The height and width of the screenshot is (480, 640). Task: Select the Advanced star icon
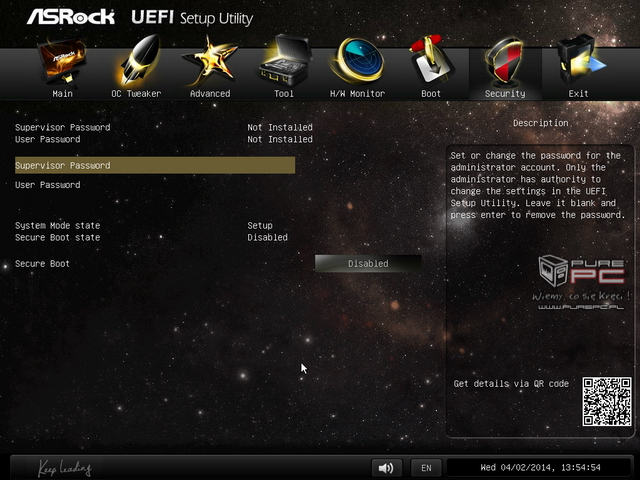click(x=210, y=61)
